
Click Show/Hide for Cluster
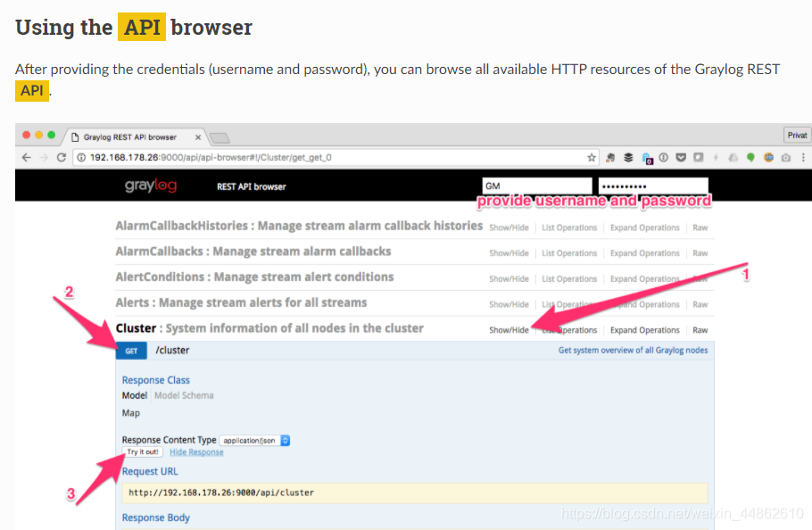click(509, 330)
